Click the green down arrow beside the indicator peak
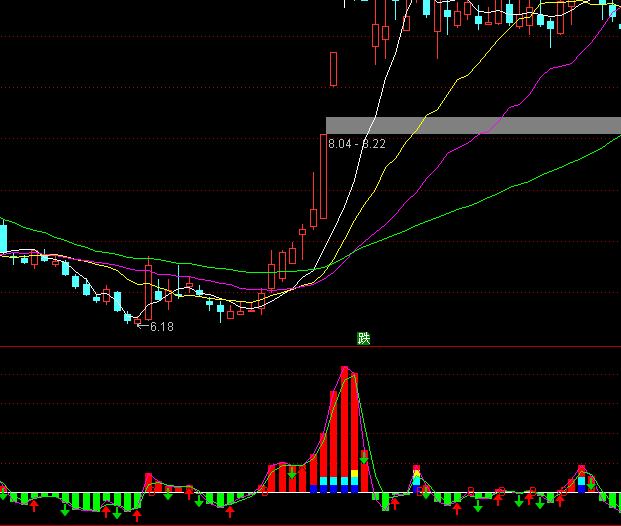621x526 pixels. (365, 459)
